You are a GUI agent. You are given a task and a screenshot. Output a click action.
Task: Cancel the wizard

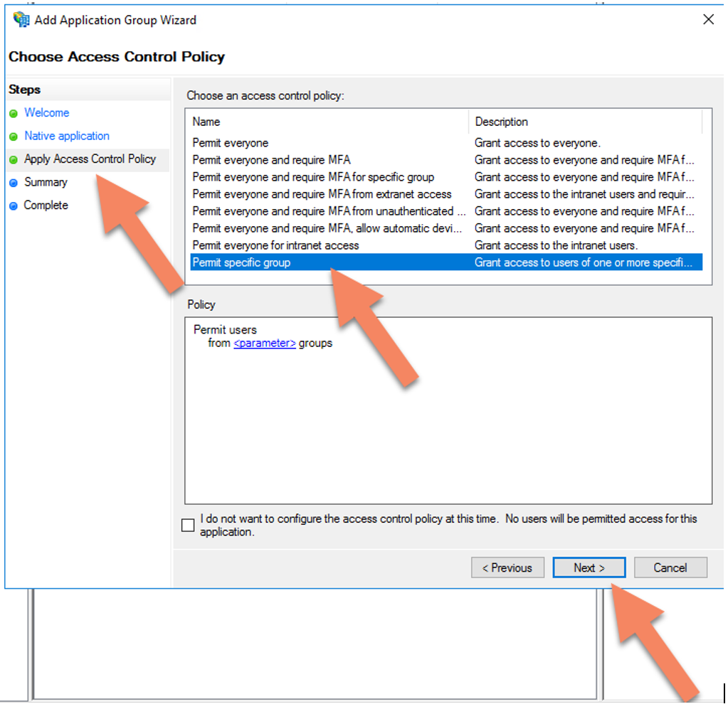point(670,567)
